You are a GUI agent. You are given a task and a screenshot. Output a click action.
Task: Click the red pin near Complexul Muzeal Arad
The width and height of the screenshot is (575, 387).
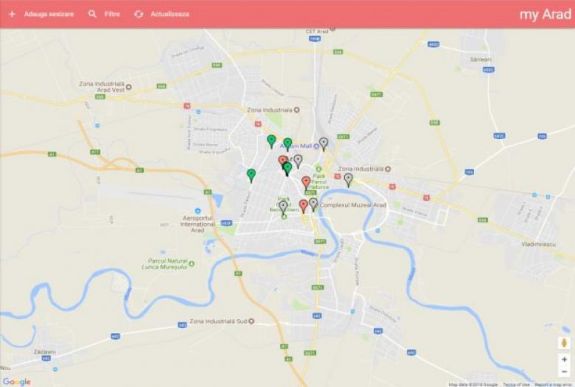[303, 207]
